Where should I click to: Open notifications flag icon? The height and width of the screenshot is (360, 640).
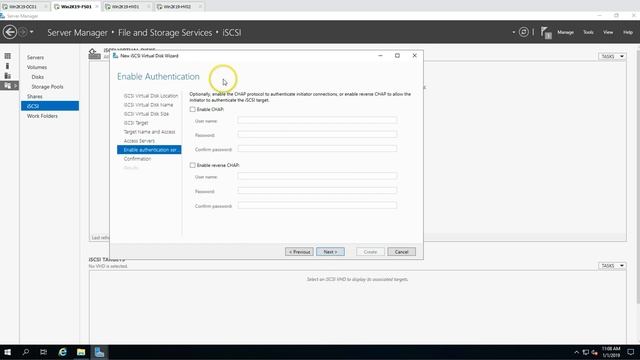pos(546,32)
